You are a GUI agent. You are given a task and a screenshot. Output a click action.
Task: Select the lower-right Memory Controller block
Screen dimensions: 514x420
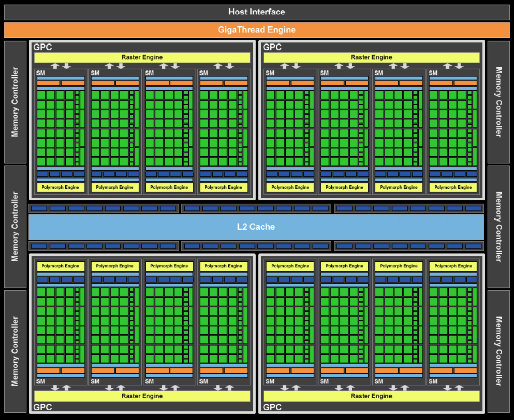[499, 351]
